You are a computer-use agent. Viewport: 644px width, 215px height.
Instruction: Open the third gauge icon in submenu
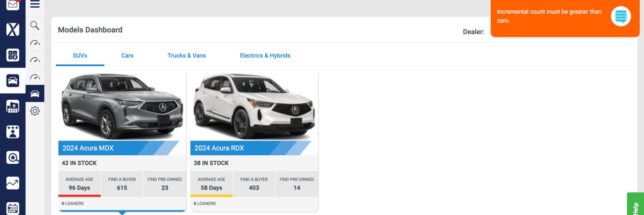(x=35, y=77)
